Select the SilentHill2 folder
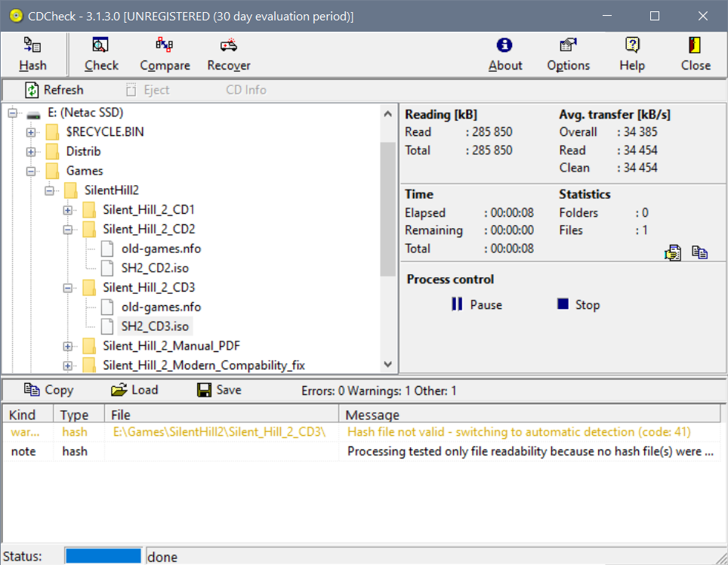Screen dimensions: 728x565 click(x=112, y=190)
